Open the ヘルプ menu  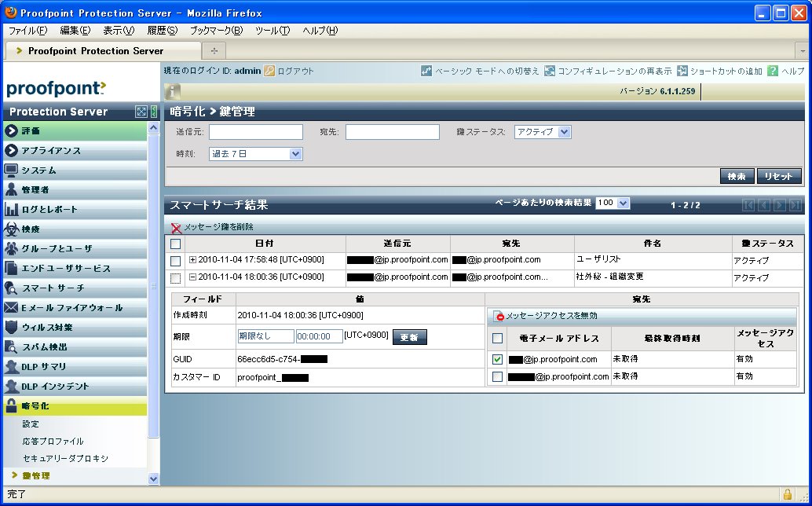coord(320,31)
